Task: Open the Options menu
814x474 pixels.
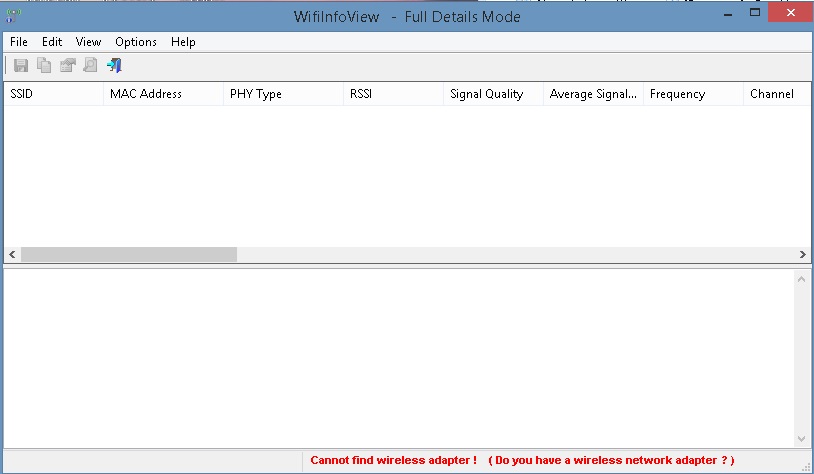Action: click(x=136, y=42)
